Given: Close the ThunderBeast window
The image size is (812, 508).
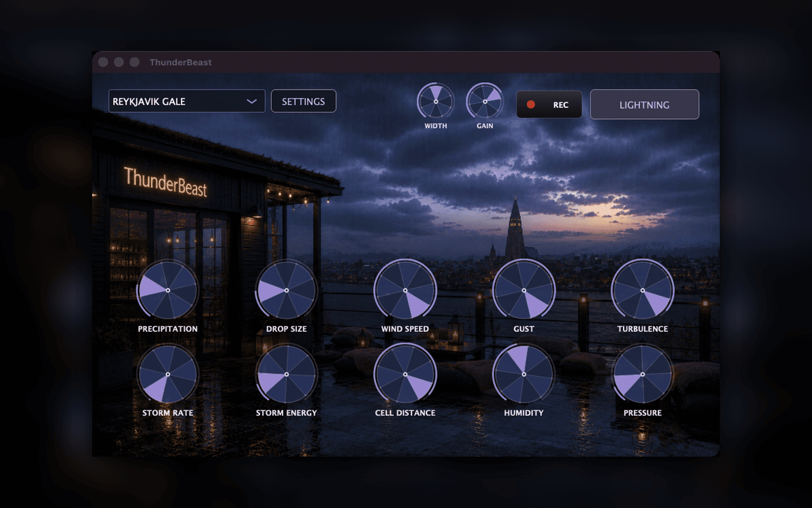Looking at the screenshot, I should coord(103,62).
